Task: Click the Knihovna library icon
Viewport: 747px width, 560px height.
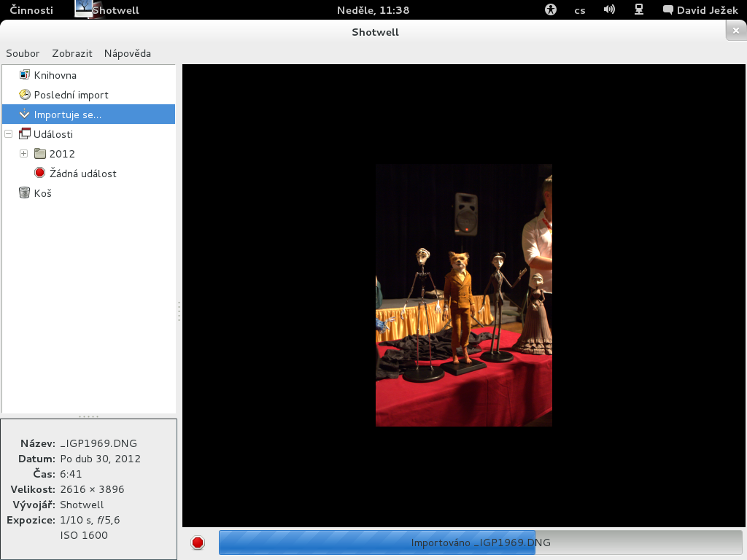Action: (24, 75)
